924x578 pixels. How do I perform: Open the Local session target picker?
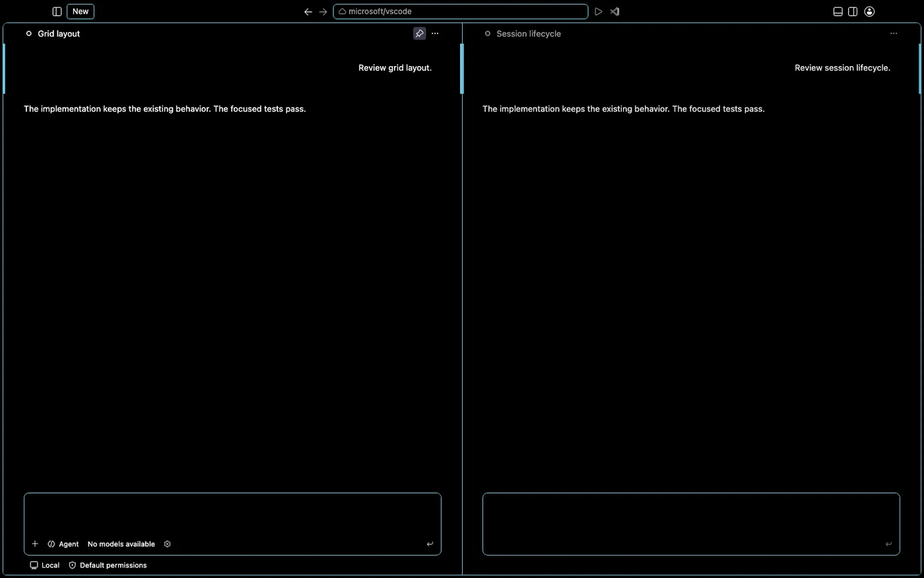click(x=45, y=565)
